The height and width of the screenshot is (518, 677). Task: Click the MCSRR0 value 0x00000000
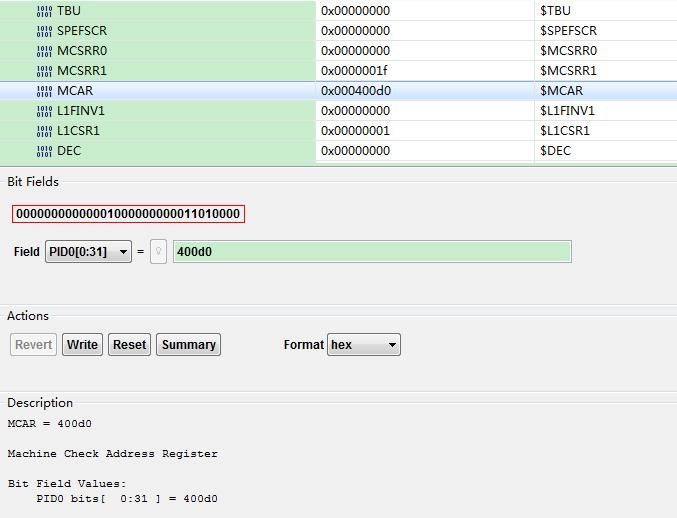pyautogui.click(x=355, y=51)
